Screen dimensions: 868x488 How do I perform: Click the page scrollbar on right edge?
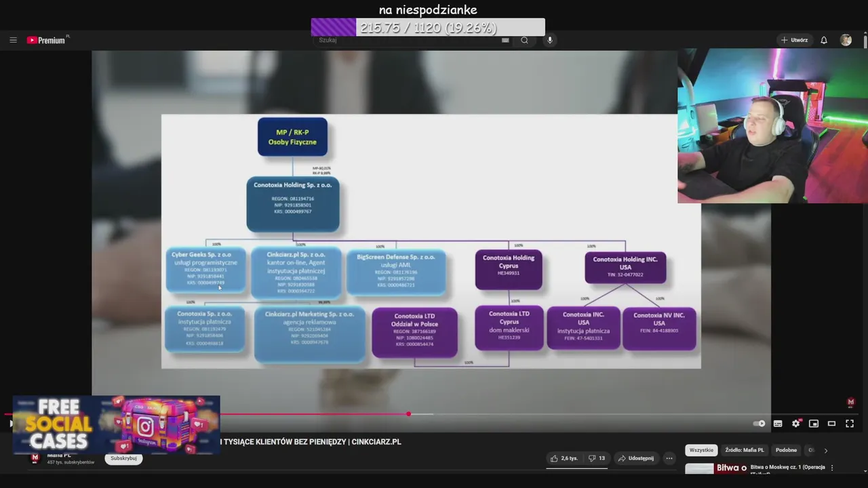(865, 41)
